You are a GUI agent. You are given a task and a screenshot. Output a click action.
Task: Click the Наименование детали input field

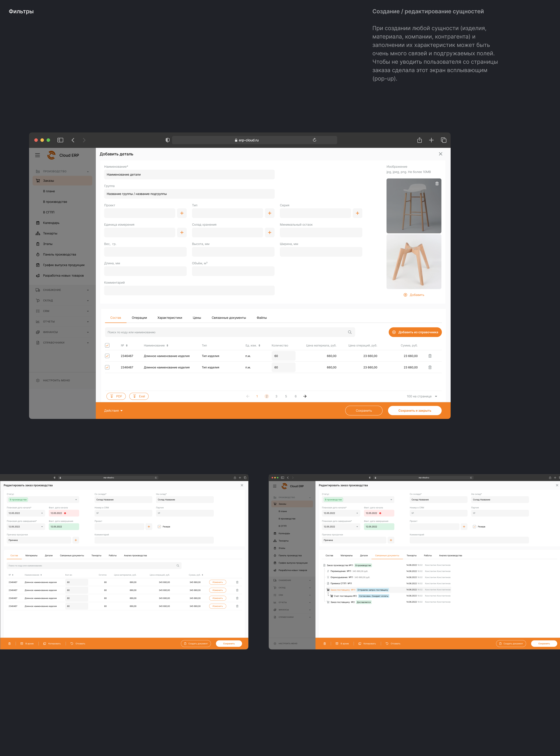[189, 175]
